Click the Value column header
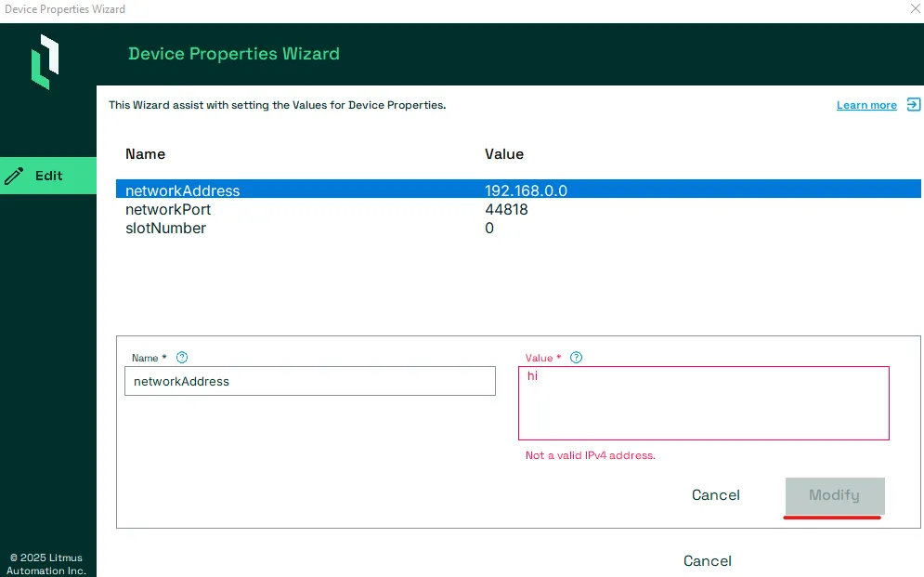The height and width of the screenshot is (577, 924). click(x=504, y=154)
